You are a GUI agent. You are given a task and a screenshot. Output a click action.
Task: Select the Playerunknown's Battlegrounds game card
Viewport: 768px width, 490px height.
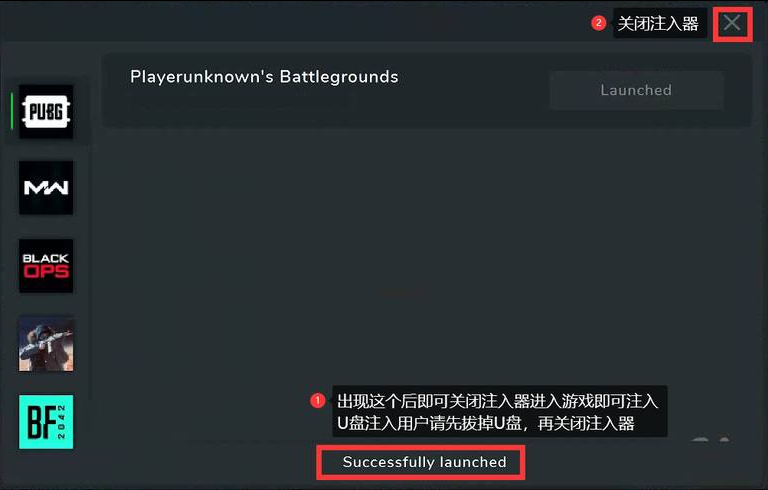[x=426, y=90]
